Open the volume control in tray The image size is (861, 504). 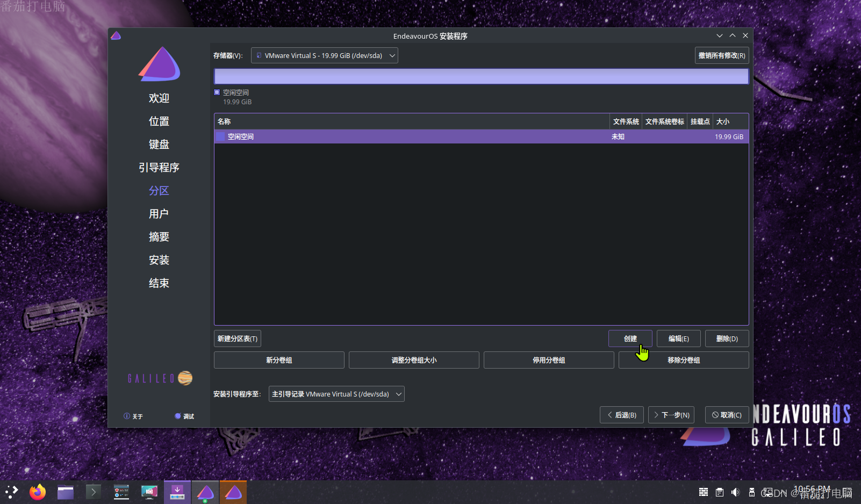[x=736, y=492]
